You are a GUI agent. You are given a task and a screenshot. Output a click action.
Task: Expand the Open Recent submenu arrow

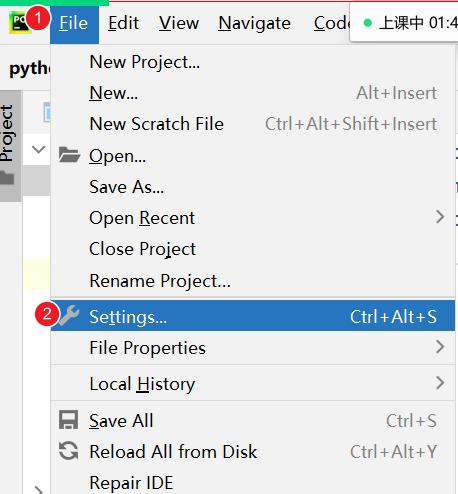coord(440,217)
